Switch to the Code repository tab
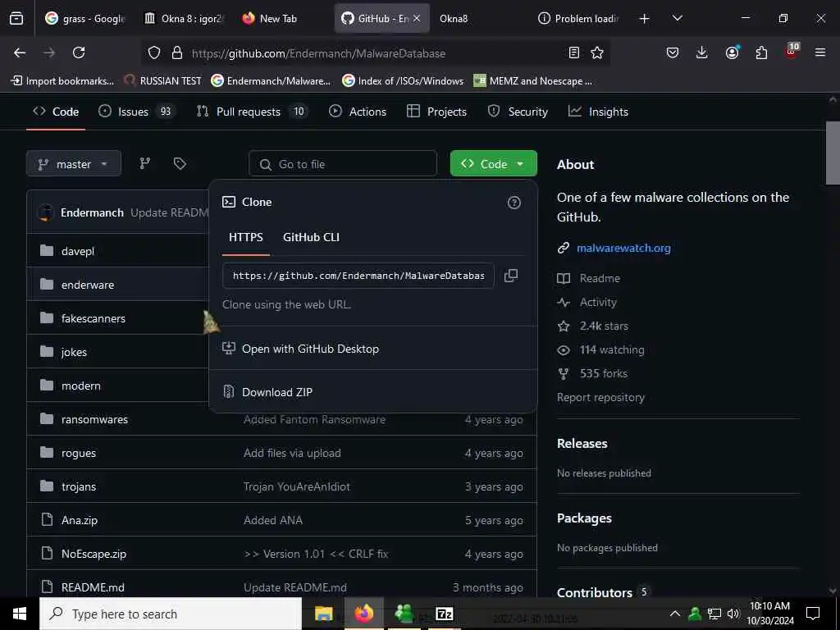The height and width of the screenshot is (630, 840). coord(56,112)
